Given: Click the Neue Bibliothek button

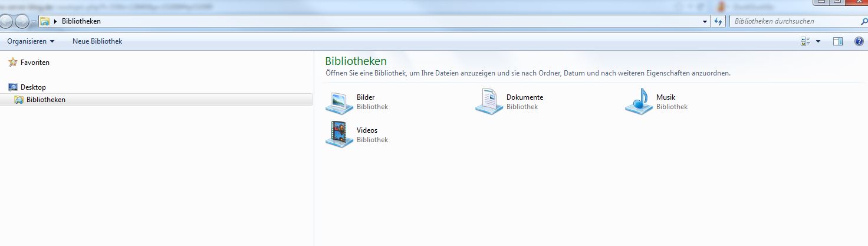Looking at the screenshot, I should pyautogui.click(x=97, y=41).
